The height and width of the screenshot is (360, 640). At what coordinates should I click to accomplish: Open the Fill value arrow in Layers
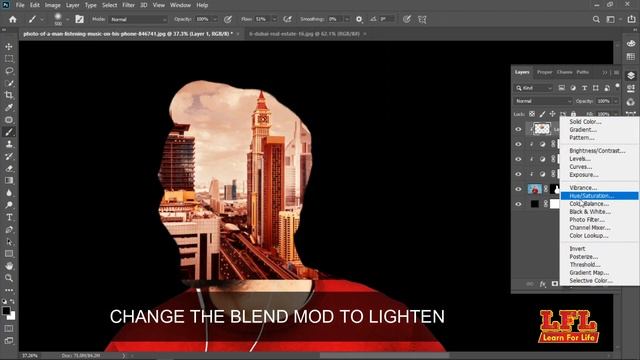coord(616,114)
